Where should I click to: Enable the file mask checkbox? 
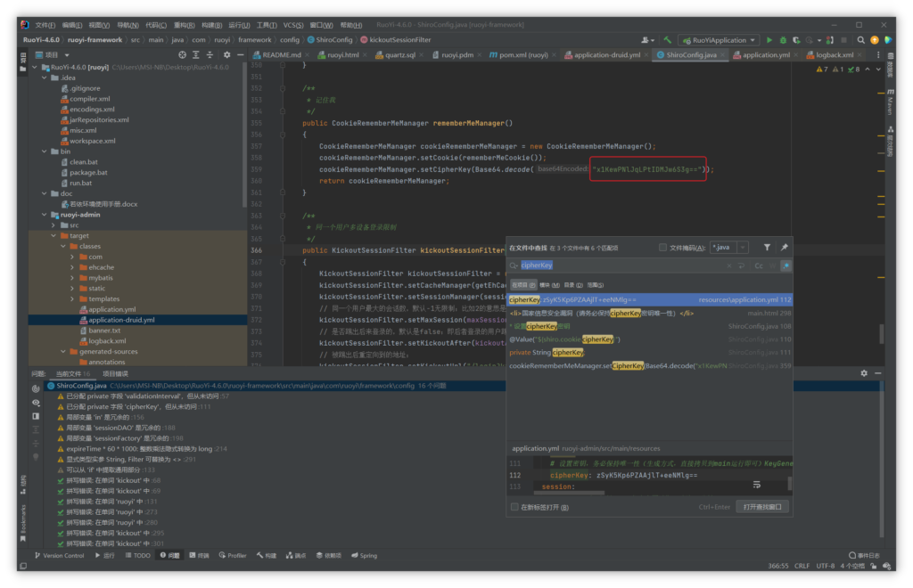[x=662, y=248]
